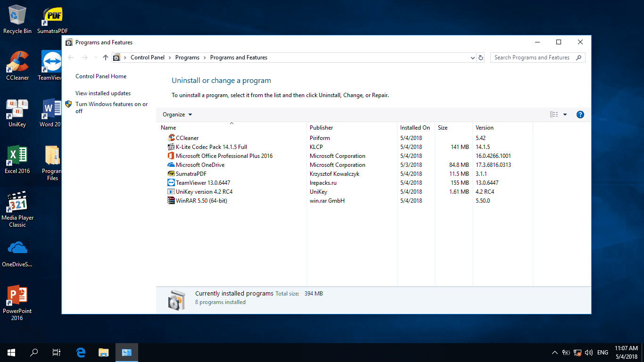The image size is (644, 362).
Task: Open OneDrive desktop shortcut
Action: 17,253
